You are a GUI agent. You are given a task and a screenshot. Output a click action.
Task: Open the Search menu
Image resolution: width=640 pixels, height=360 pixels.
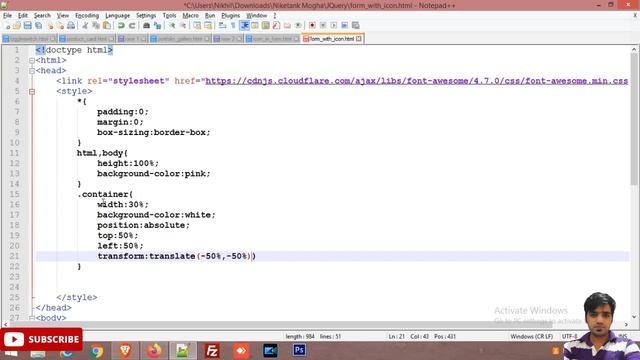[42, 16]
